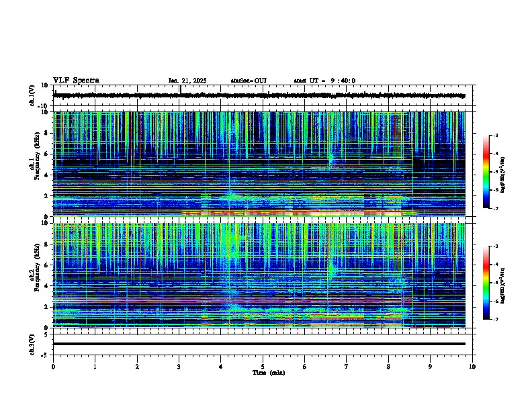Click the ch.2 Frequency (kHz) axis label

click(x=37, y=267)
